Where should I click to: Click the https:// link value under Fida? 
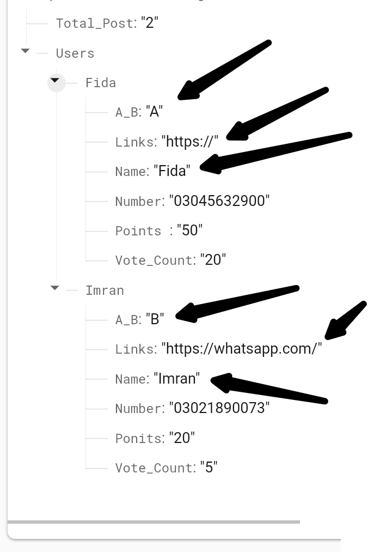[x=188, y=142]
